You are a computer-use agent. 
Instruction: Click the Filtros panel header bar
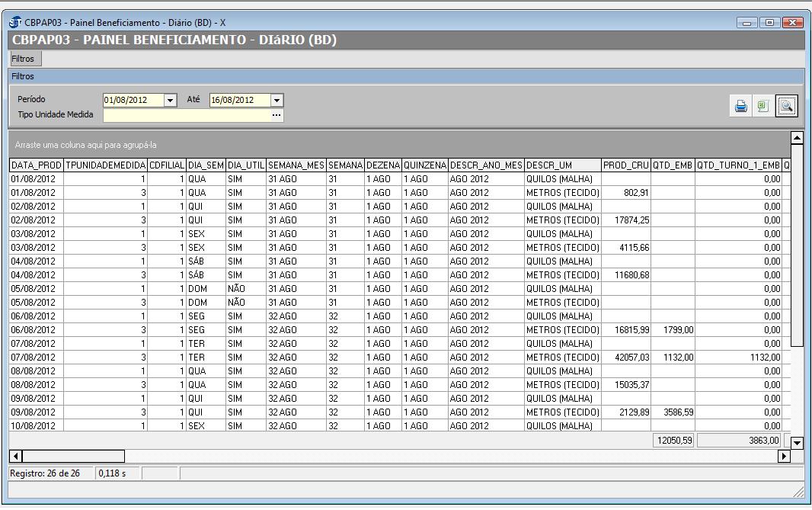(x=405, y=76)
